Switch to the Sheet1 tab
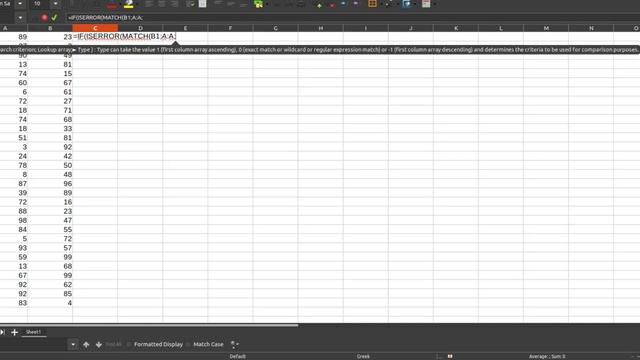This screenshot has width=640, height=360. pos(33,332)
